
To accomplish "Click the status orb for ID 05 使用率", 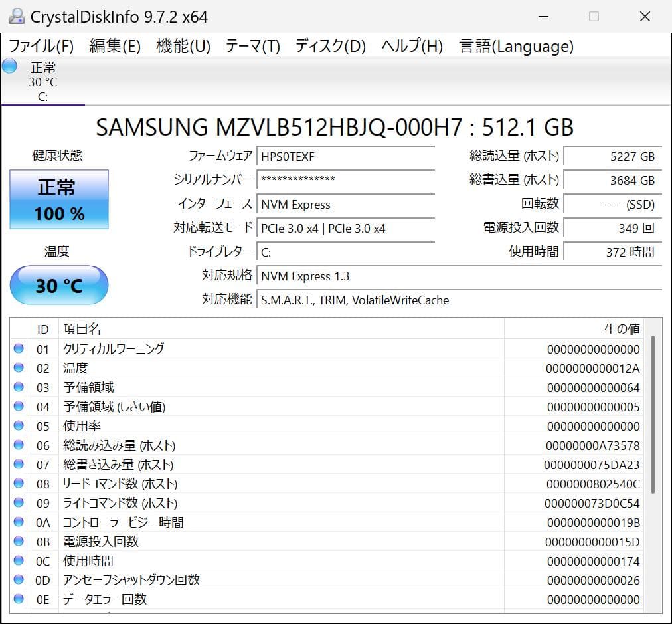I will 19,425.
